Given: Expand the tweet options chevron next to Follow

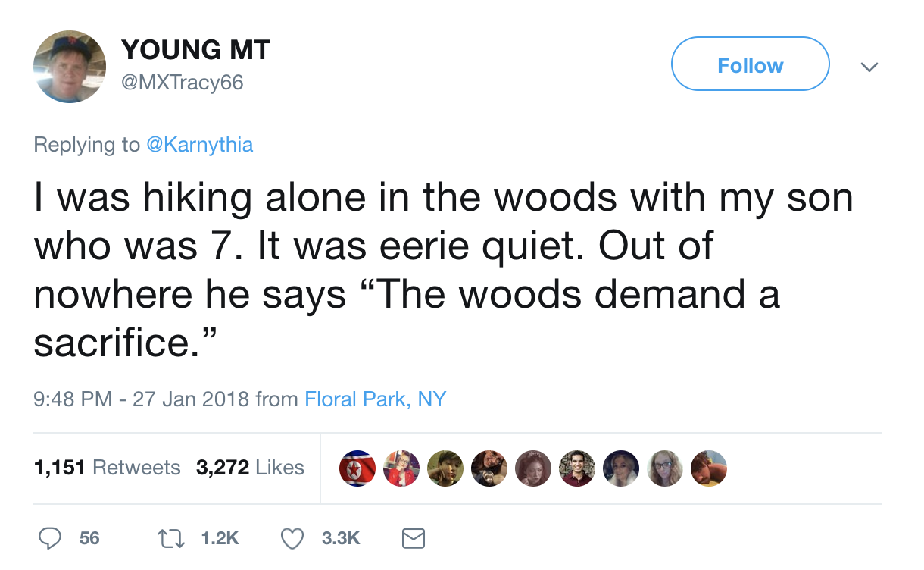Looking at the screenshot, I should point(870,67).
